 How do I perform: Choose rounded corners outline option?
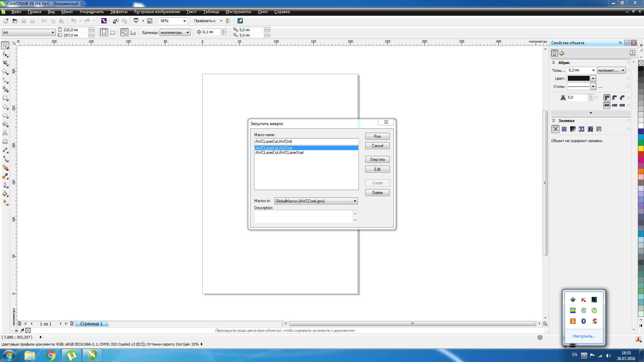(x=614, y=98)
